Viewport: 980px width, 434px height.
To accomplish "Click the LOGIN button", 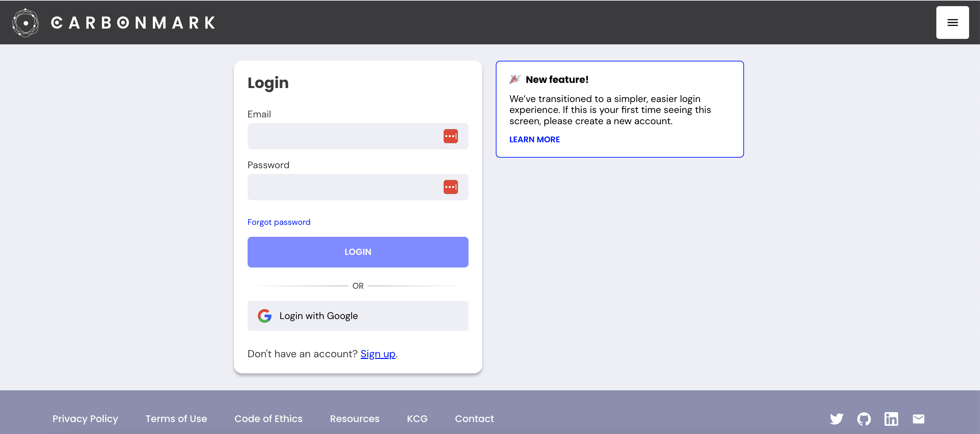I will tap(358, 251).
